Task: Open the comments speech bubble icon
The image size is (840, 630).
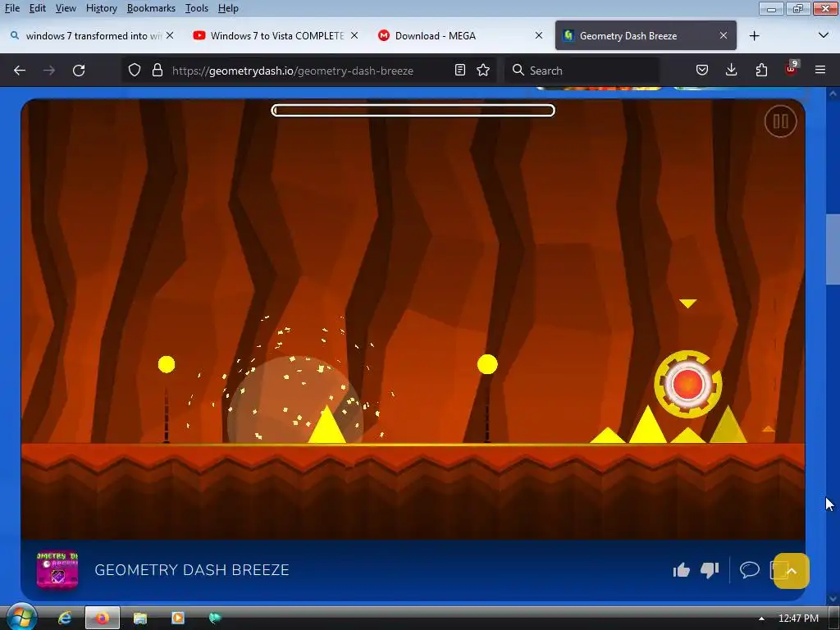Action: pyautogui.click(x=750, y=569)
